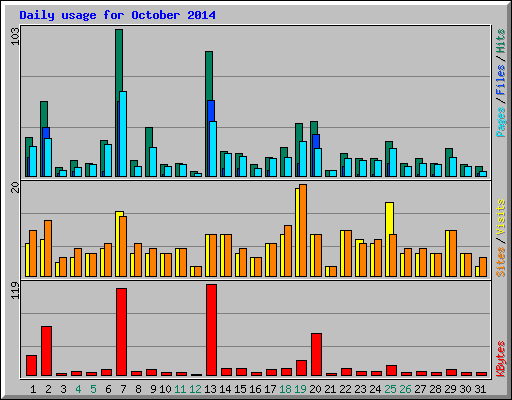Click the blue Files bar for day 20

coord(316,141)
